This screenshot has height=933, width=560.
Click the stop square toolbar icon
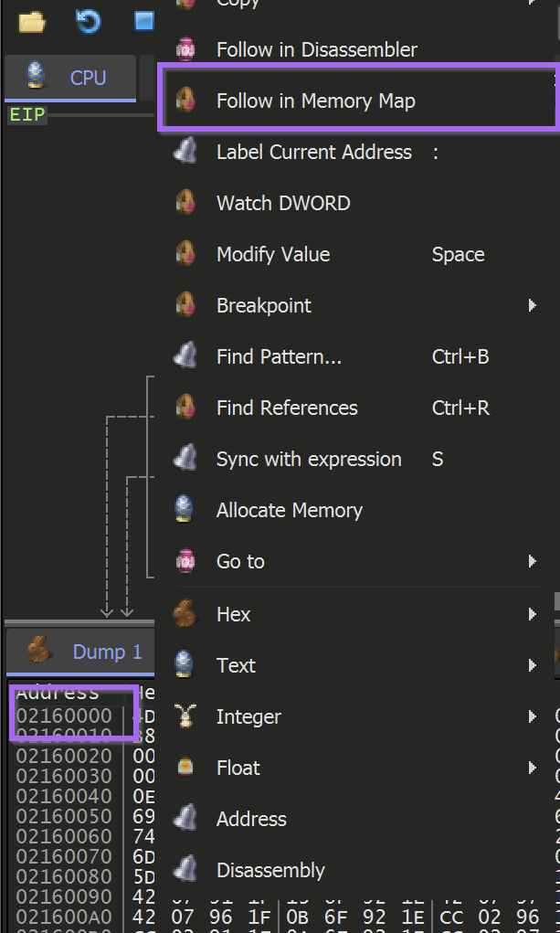coord(144,20)
